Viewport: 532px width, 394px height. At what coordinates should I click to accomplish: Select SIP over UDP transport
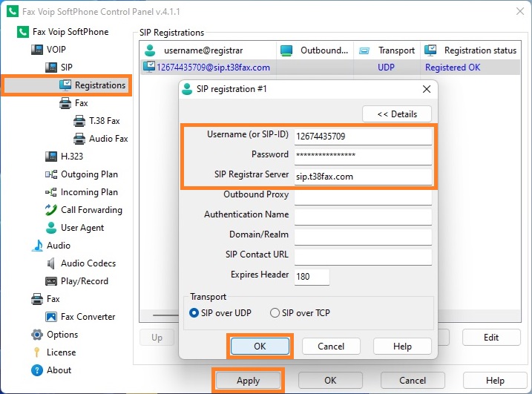[x=194, y=312]
